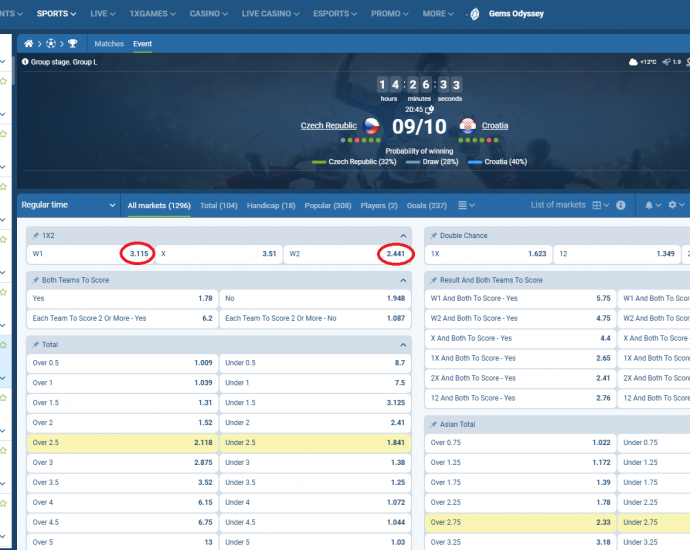
Task: Expand the ESPORTS menu
Action: [335, 14]
